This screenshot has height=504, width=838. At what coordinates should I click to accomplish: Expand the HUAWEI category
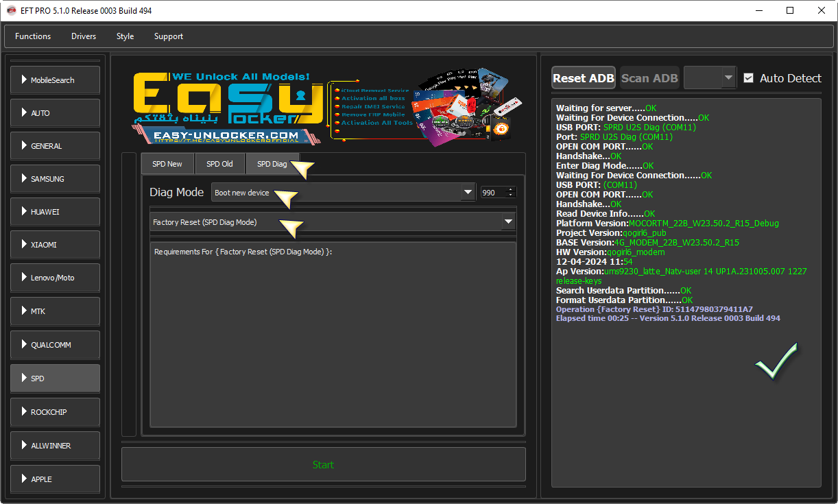click(x=55, y=212)
